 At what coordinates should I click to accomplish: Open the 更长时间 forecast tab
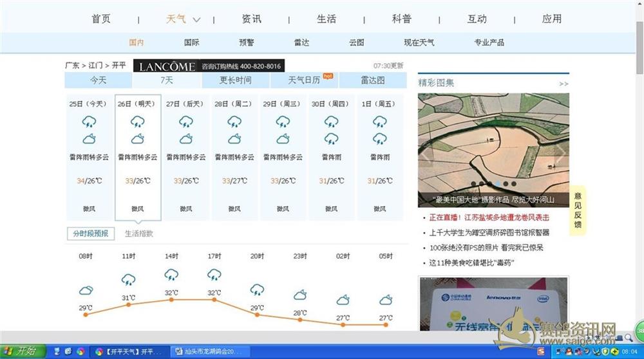tap(235, 80)
